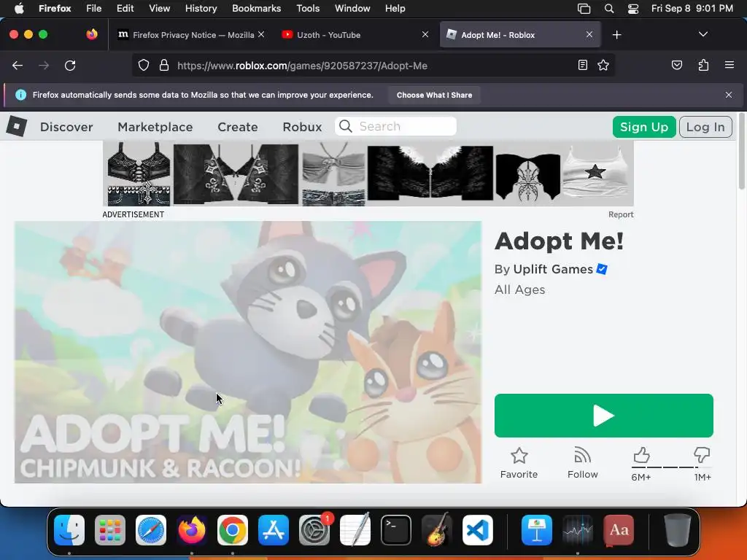The width and height of the screenshot is (747, 560).
Task: Open macOS Control Center icon
Action: [632, 9]
